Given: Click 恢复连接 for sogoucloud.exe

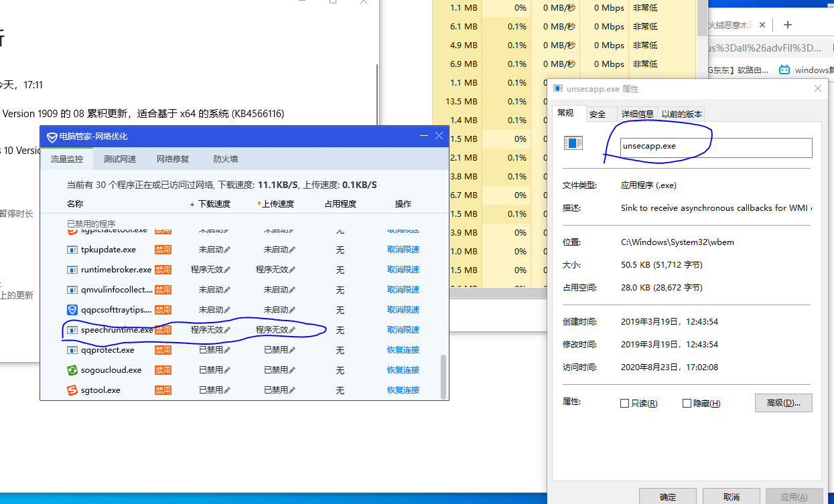Looking at the screenshot, I should (403, 370).
